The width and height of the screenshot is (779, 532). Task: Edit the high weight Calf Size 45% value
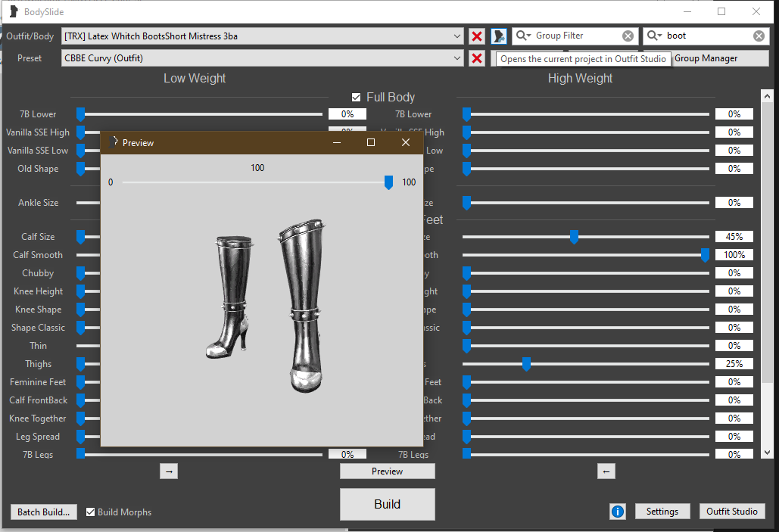coord(734,237)
